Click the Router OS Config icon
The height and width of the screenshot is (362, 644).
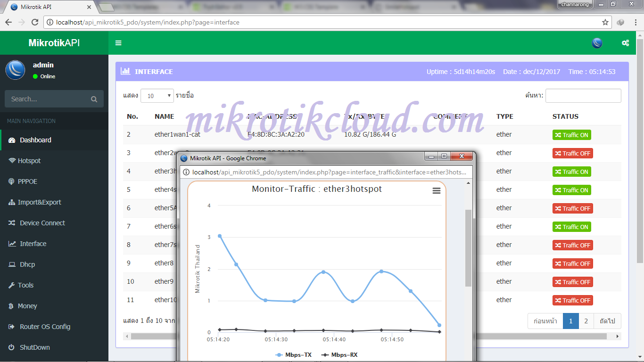(x=12, y=327)
